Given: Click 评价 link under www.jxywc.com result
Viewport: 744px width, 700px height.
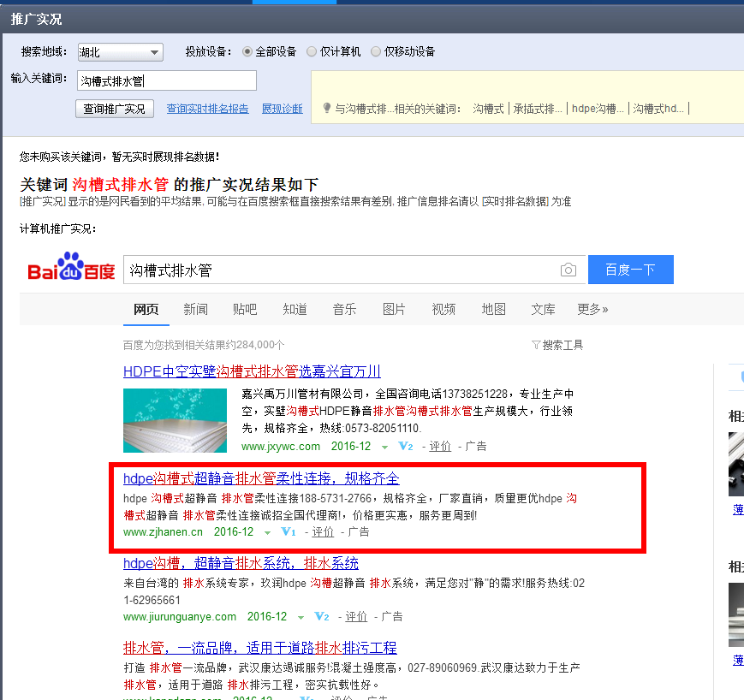Looking at the screenshot, I should (x=440, y=447).
